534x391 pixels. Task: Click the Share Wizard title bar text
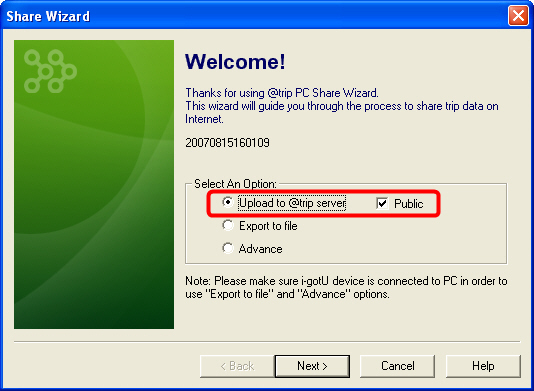[48, 16]
